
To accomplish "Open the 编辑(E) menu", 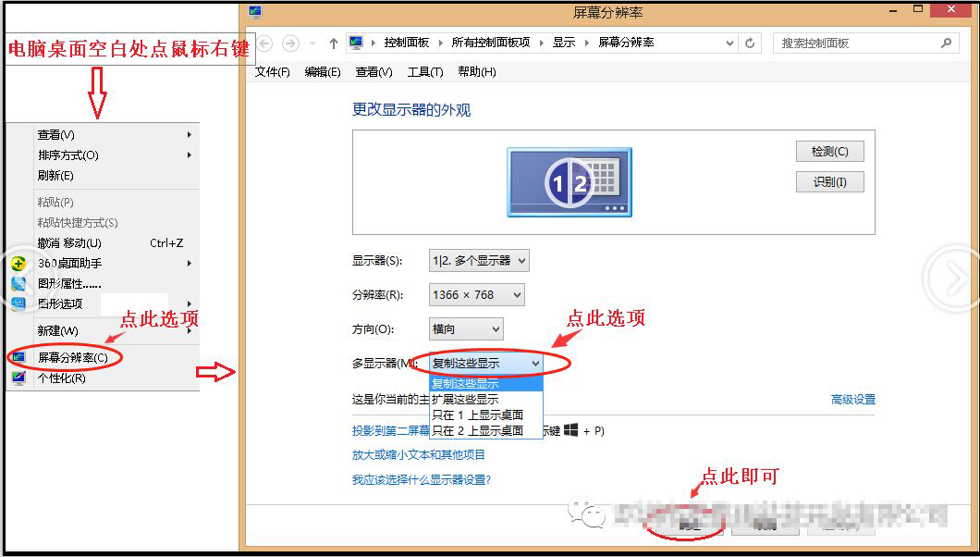I will [323, 72].
